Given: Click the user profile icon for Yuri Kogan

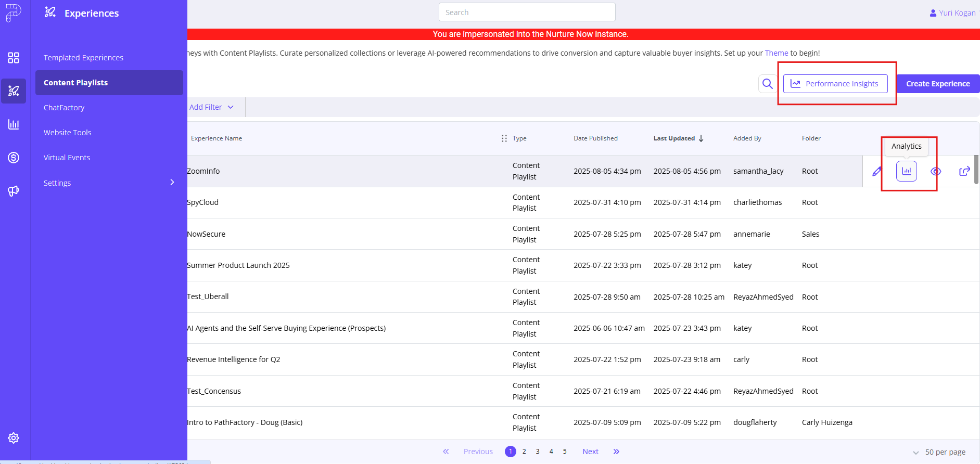Looking at the screenshot, I should tap(933, 13).
